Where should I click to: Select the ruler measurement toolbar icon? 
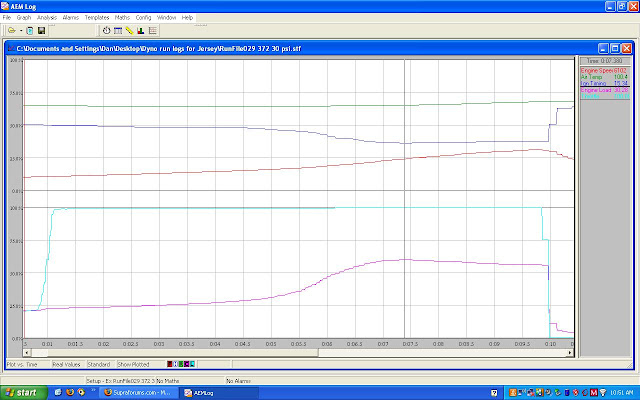pos(130,31)
